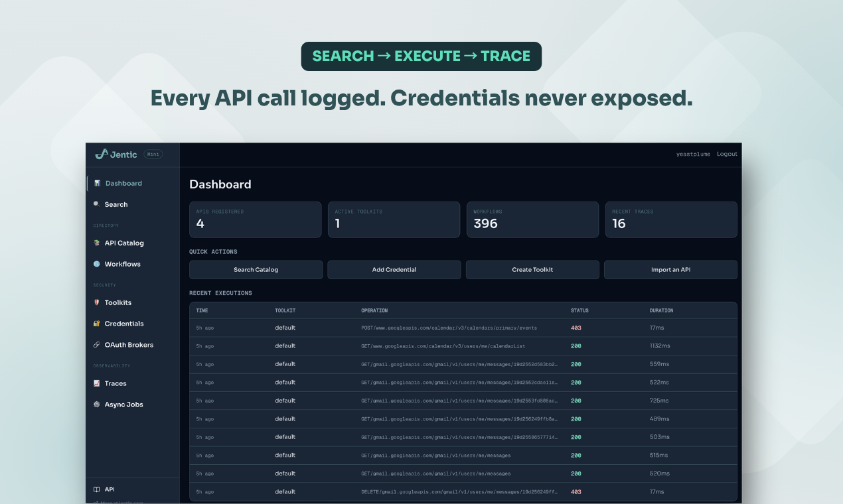Click the Search magnifier icon in sidebar
The width and height of the screenshot is (843, 504).
[97, 204]
